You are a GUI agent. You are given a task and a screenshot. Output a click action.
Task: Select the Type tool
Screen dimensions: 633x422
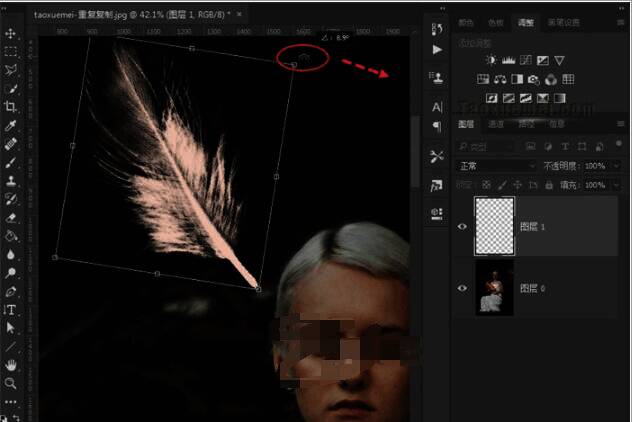tap(11, 310)
